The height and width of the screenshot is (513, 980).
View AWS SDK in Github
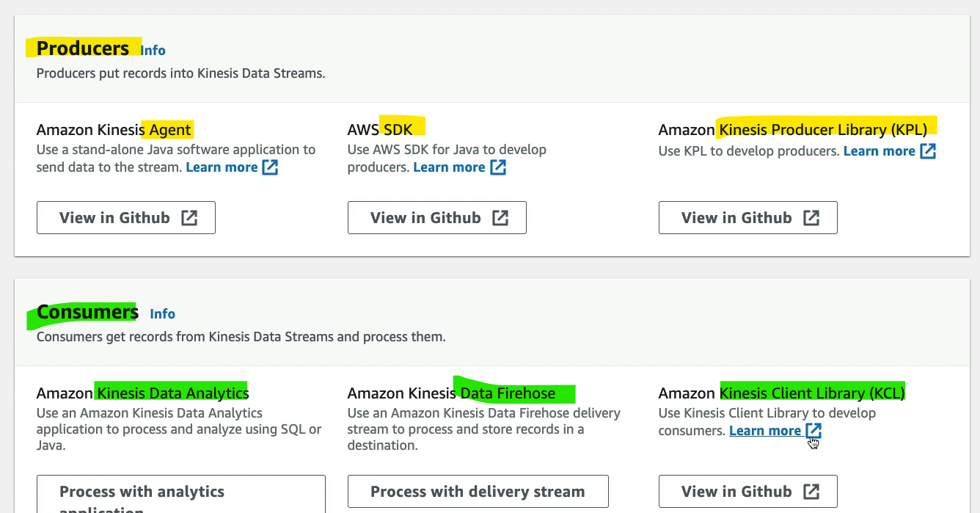[x=437, y=218]
